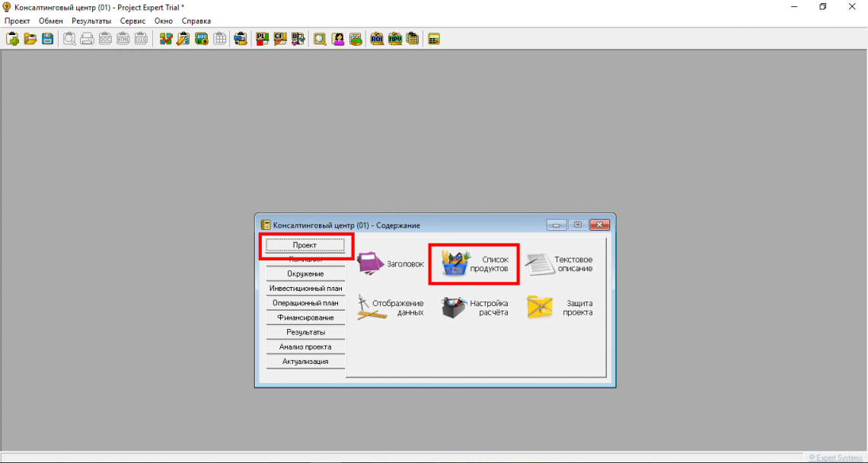Open the Список продуктов section

tap(474, 264)
